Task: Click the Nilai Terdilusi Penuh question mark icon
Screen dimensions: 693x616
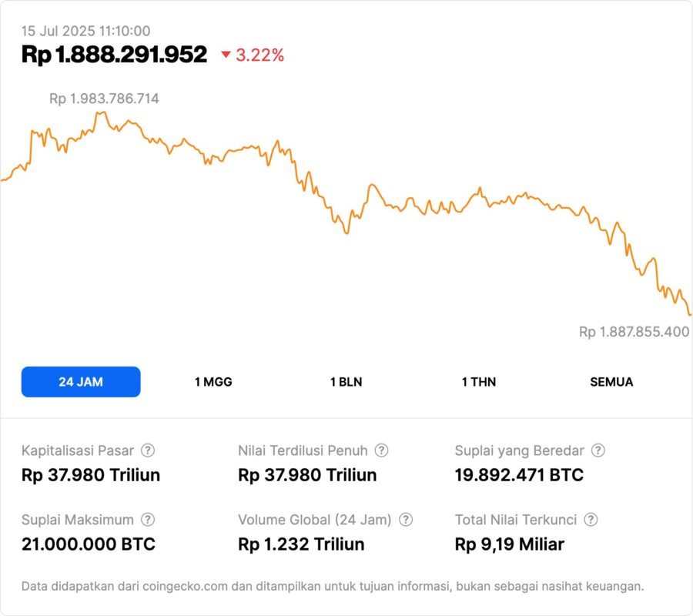Action: pos(381,450)
